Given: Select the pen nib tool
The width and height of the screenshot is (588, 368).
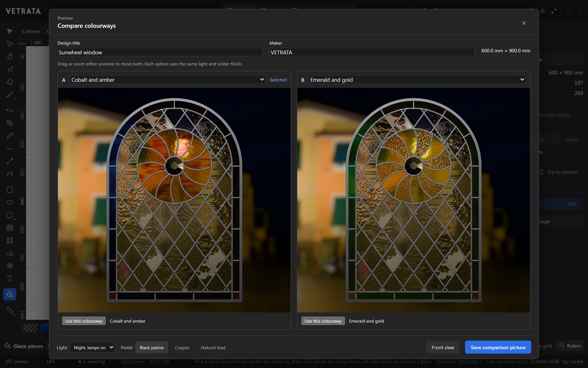Looking at the screenshot, I should click(x=10, y=123).
